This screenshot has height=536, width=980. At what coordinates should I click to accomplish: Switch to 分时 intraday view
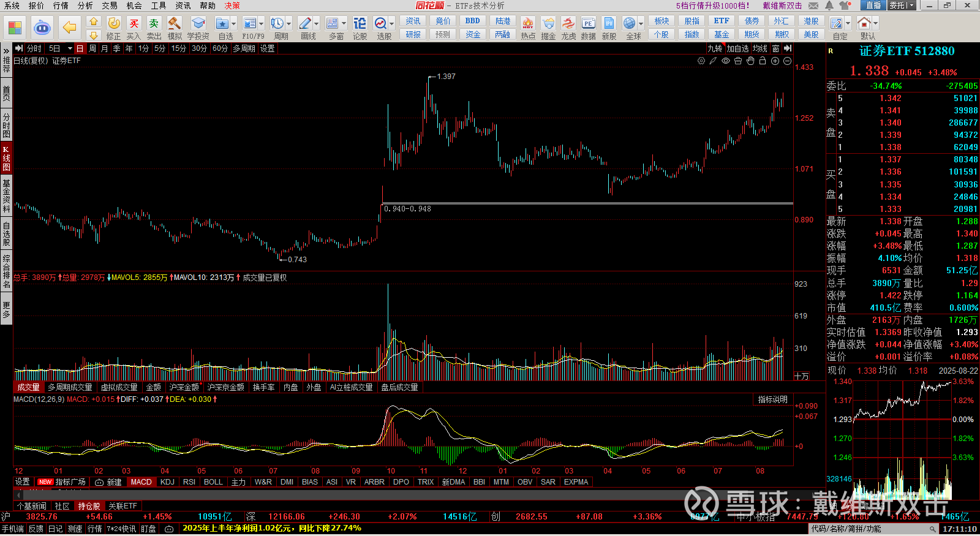[34, 48]
